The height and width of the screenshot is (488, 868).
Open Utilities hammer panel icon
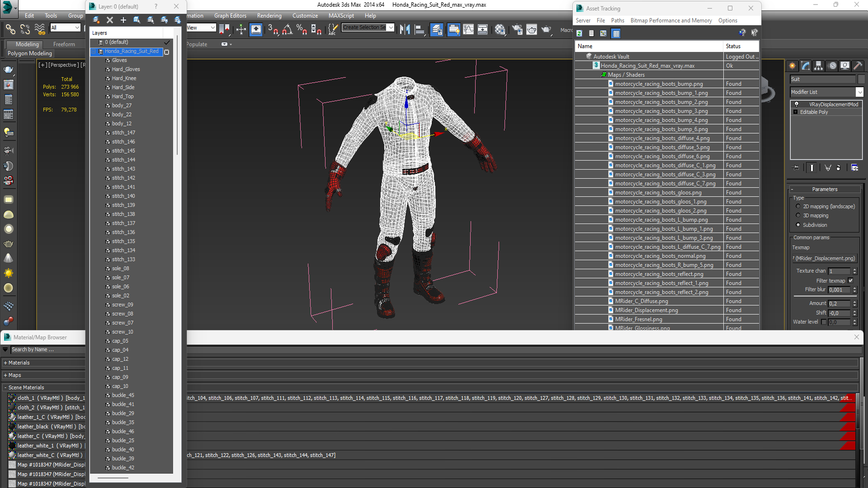pos(858,66)
